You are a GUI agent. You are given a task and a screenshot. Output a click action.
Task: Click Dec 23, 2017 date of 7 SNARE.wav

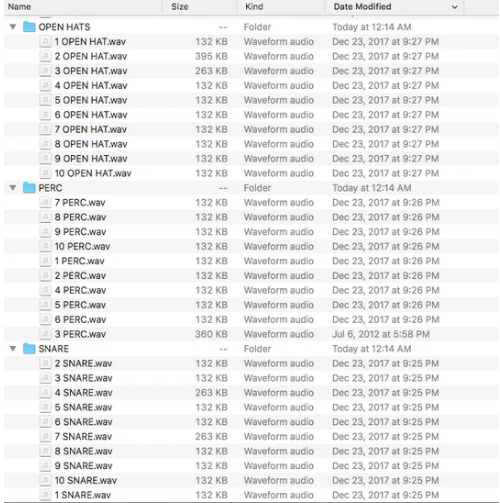pos(386,437)
